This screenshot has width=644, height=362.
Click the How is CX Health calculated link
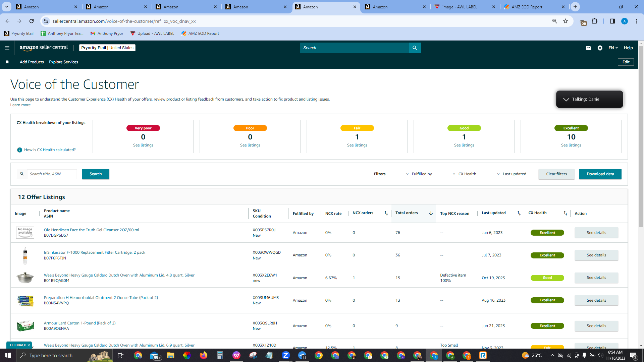[x=50, y=150]
